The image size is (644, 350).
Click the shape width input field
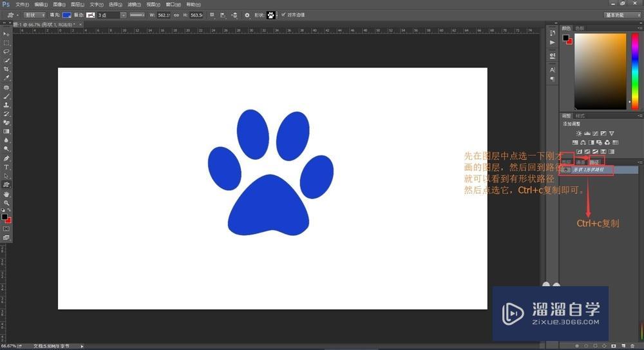click(164, 15)
